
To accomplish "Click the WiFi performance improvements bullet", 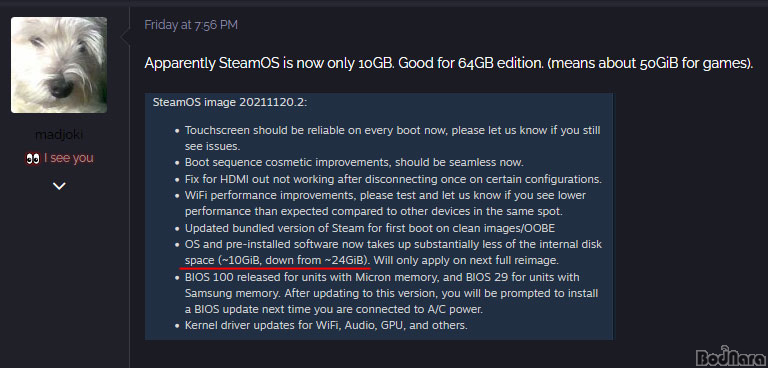I will click(x=385, y=203).
